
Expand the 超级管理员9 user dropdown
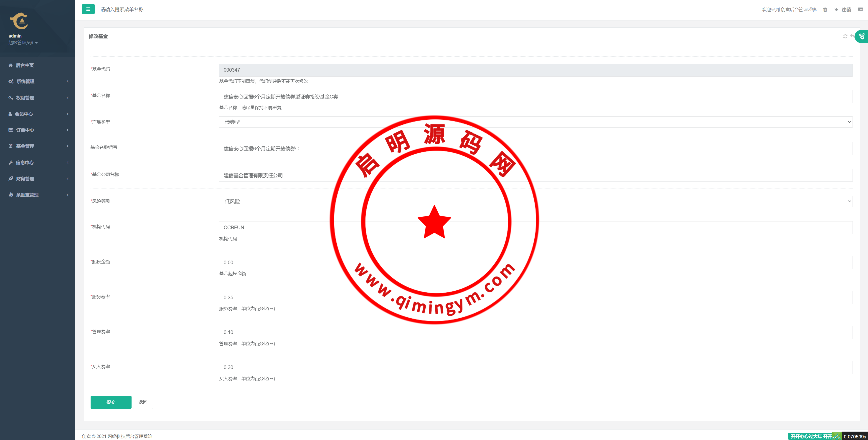[23, 43]
